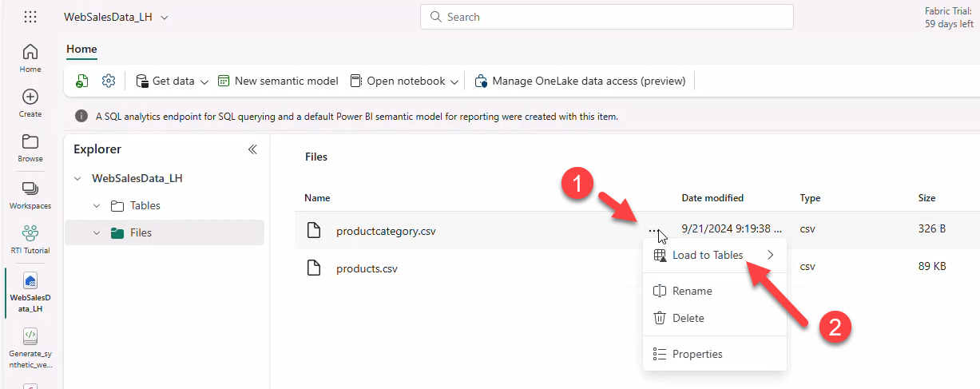Click New semantic model button
Viewport: 980px width, 389px height.
click(x=278, y=81)
